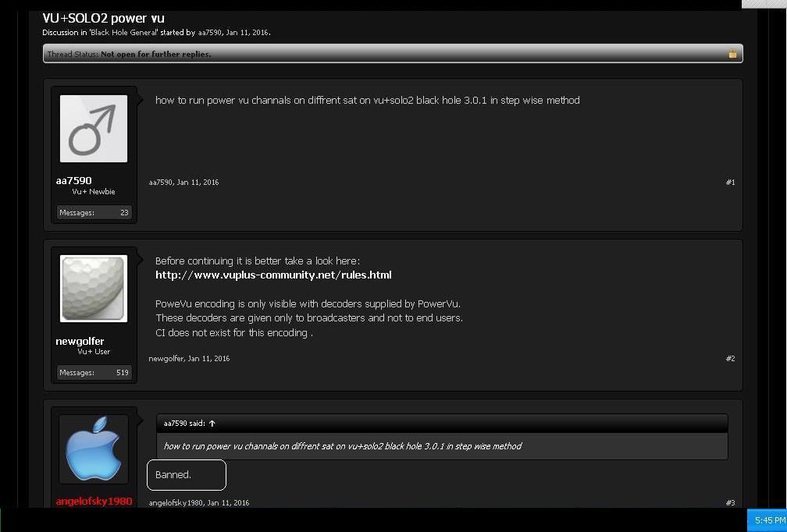Viewport: 787px width, 532px height.
Task: Open post permalink #1
Action: (x=730, y=183)
